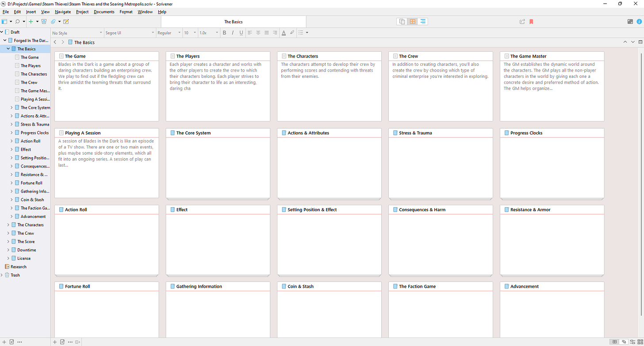Click corkboard footer add card plus

(55, 342)
